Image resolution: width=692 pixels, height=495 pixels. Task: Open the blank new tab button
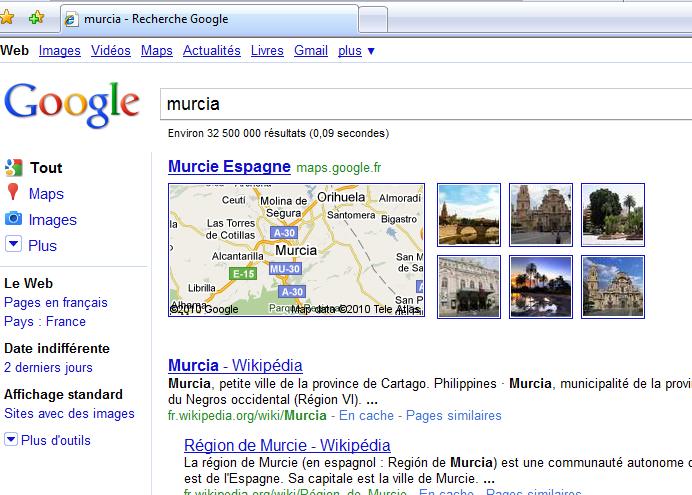point(372,19)
